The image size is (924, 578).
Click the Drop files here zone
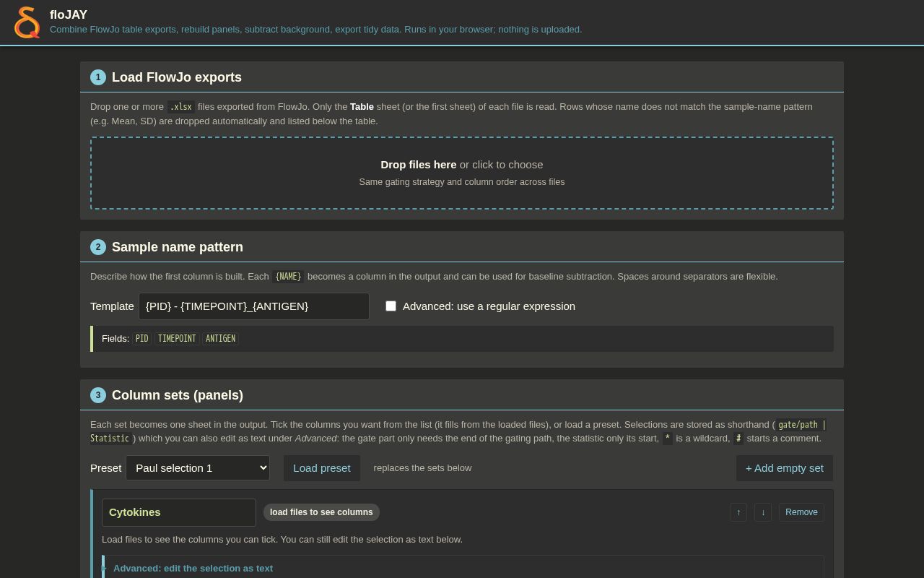click(x=462, y=173)
